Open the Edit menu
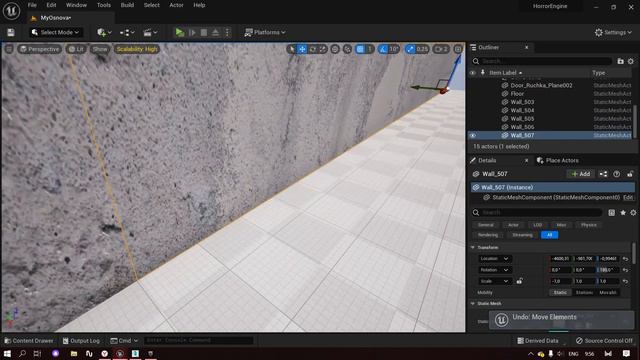Screen dimensions: 640x360 pyautogui.click(x=51, y=5)
